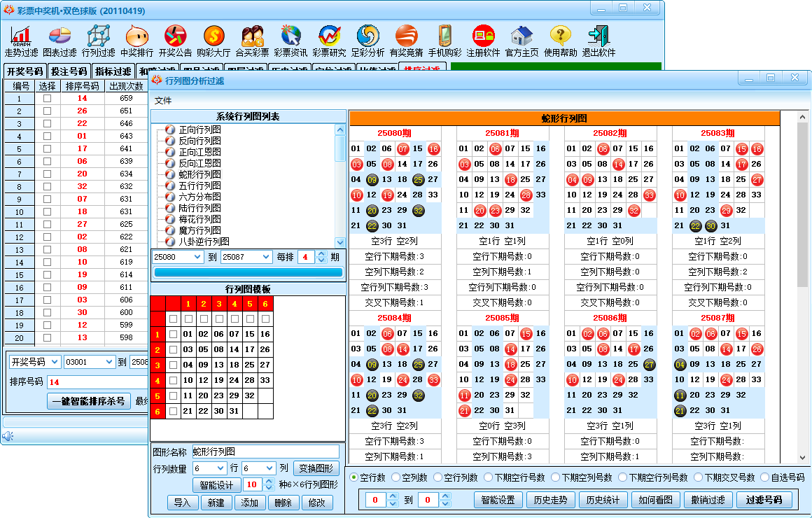Open the 文件 menu
Image resolution: width=812 pixels, height=518 pixels.
point(163,100)
